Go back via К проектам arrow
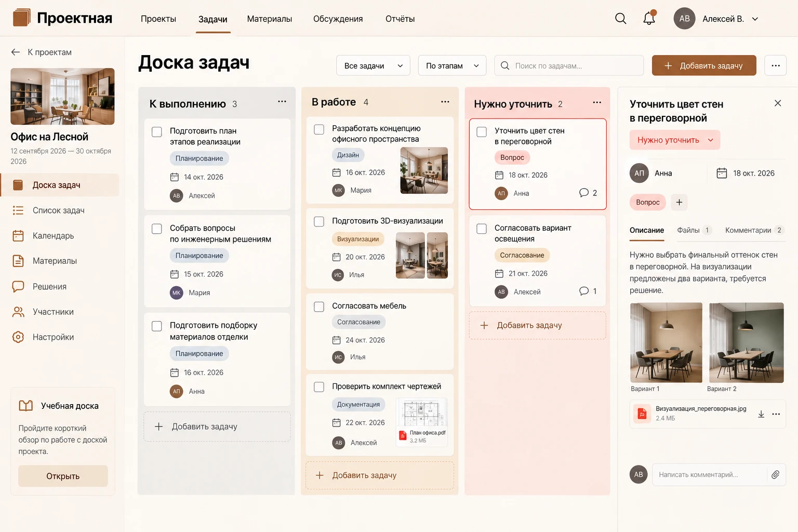Viewport: 798px width, 532px height. tap(16, 52)
